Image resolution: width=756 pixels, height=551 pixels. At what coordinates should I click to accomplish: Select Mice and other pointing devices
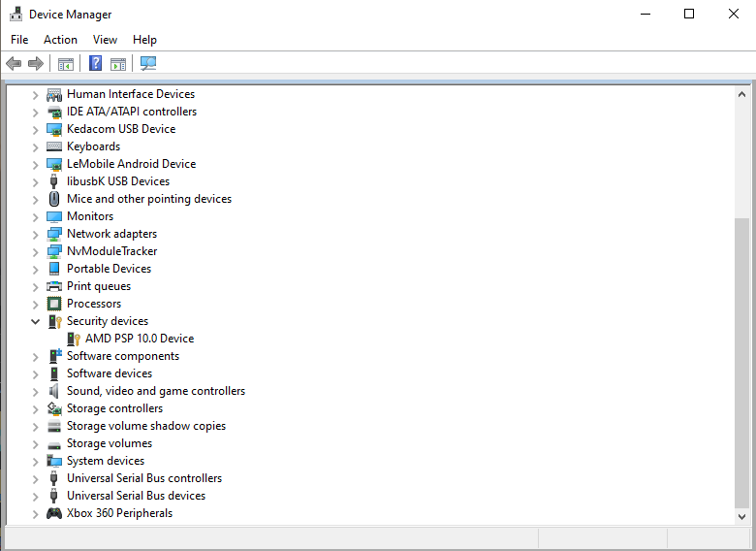click(x=148, y=199)
